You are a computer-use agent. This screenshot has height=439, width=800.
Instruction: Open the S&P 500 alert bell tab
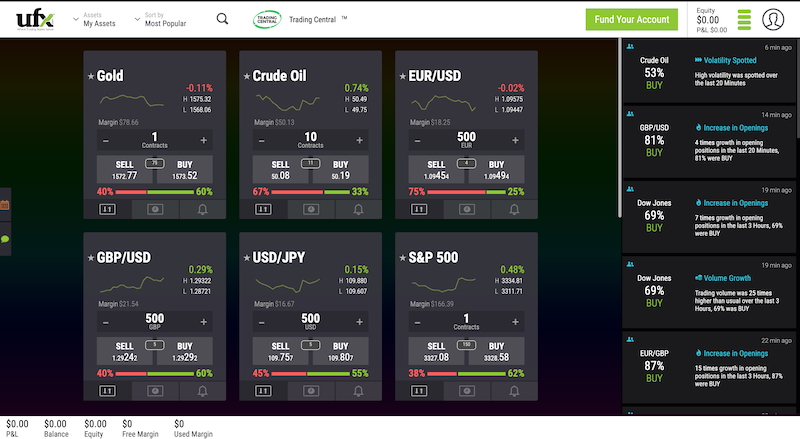click(514, 391)
